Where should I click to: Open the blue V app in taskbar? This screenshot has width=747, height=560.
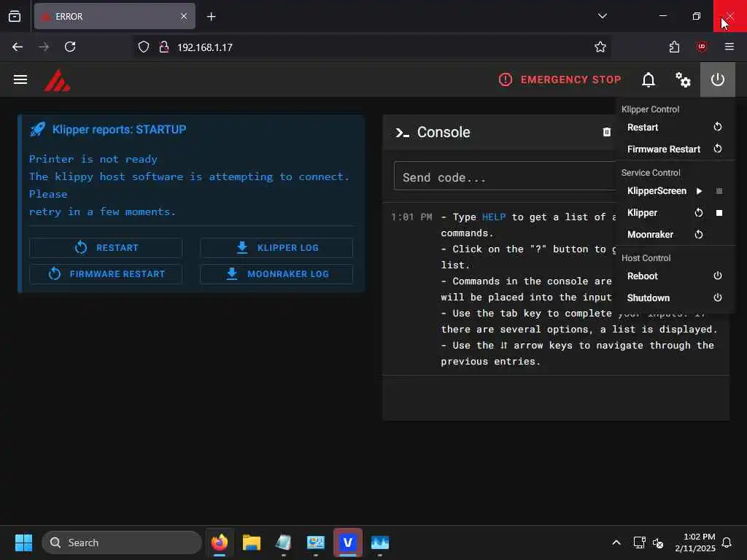click(x=348, y=542)
